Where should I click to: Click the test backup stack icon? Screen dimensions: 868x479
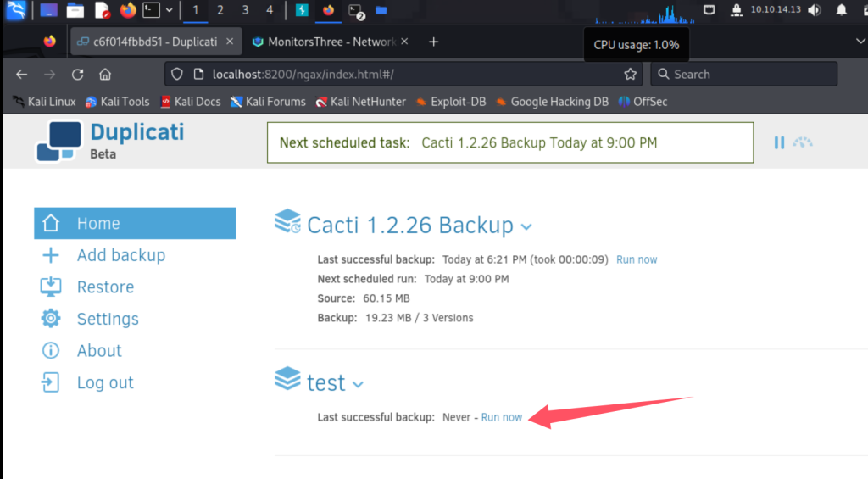point(287,378)
